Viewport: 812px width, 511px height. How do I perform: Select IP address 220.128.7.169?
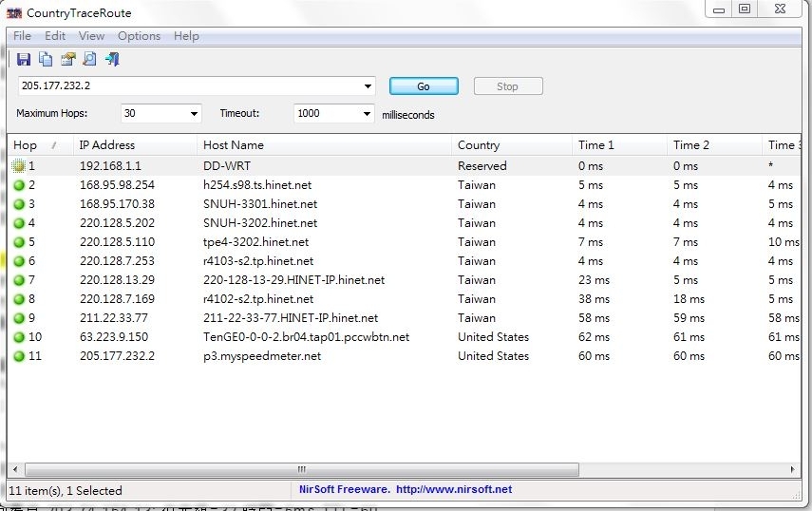117,299
